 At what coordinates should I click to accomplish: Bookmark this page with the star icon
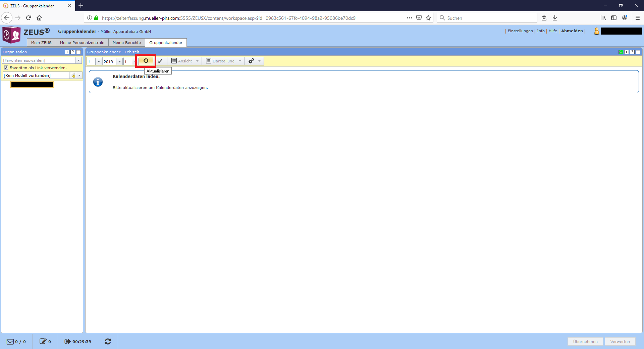point(428,18)
